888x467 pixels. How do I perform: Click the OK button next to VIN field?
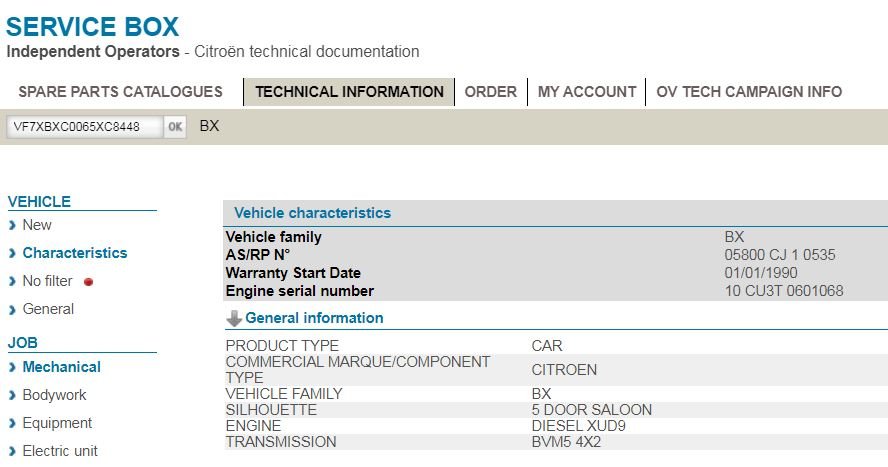175,127
